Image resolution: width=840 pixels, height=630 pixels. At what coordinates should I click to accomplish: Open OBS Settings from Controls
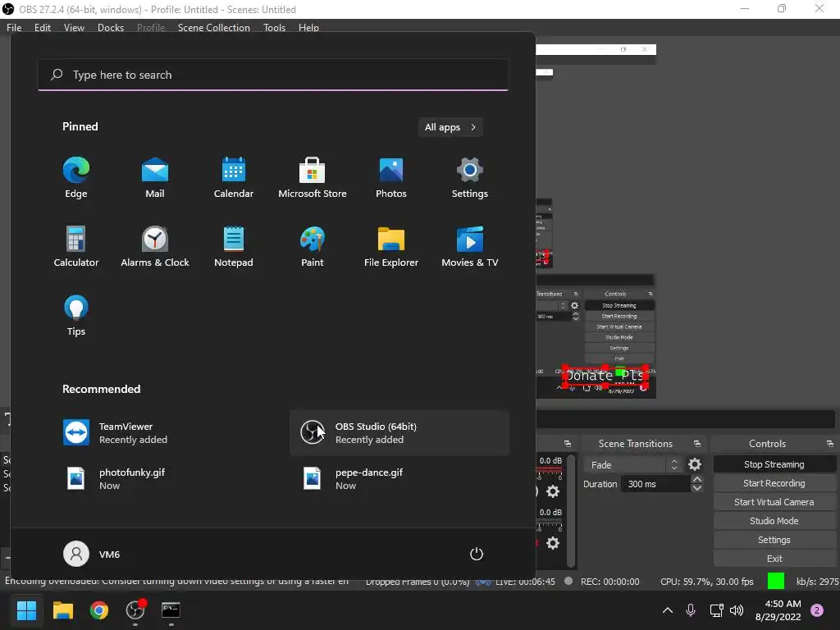tap(774, 540)
